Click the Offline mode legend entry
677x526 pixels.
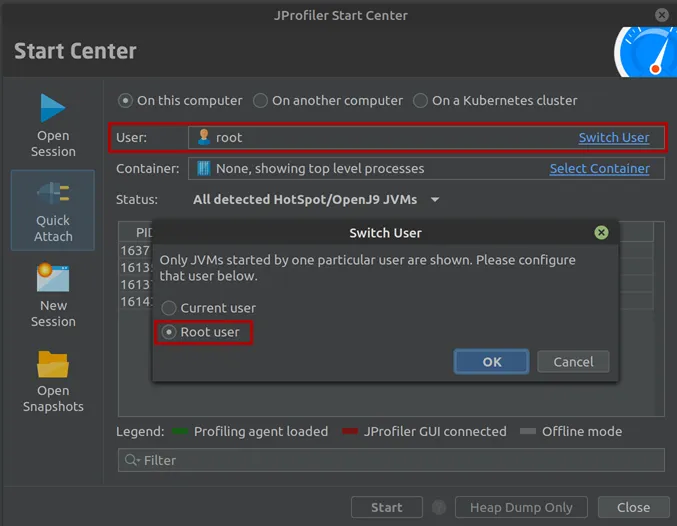pyautogui.click(x=571, y=431)
